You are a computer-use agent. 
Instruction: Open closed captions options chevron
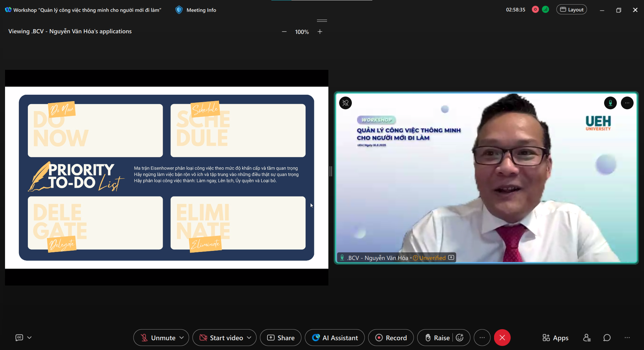pyautogui.click(x=30, y=338)
